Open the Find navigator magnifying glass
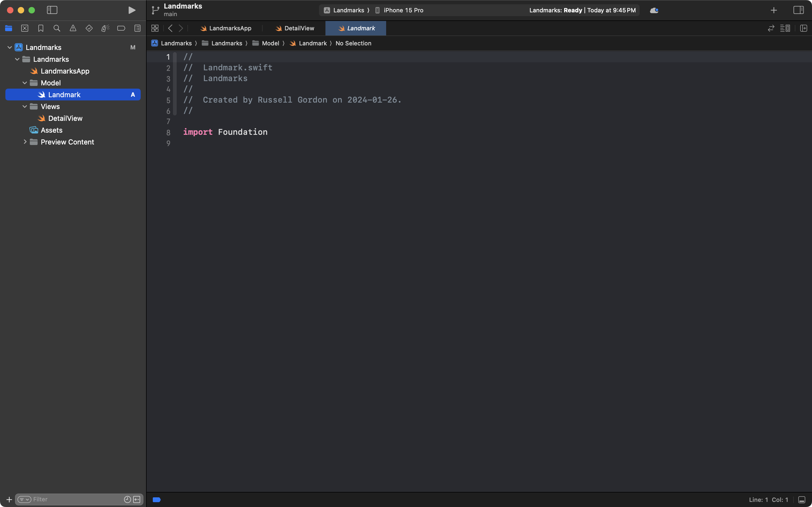The height and width of the screenshot is (507, 812). click(x=57, y=28)
